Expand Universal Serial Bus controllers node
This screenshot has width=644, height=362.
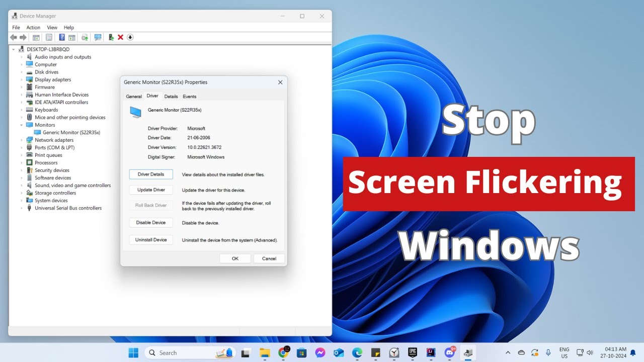click(x=22, y=208)
